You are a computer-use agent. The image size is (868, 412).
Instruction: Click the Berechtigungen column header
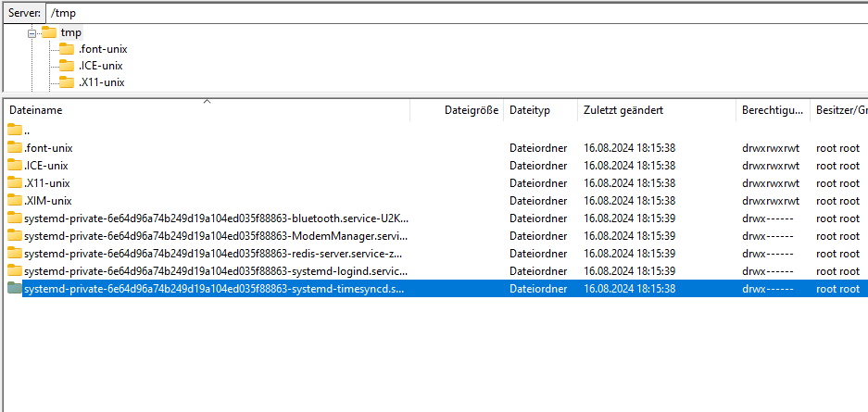click(x=772, y=110)
